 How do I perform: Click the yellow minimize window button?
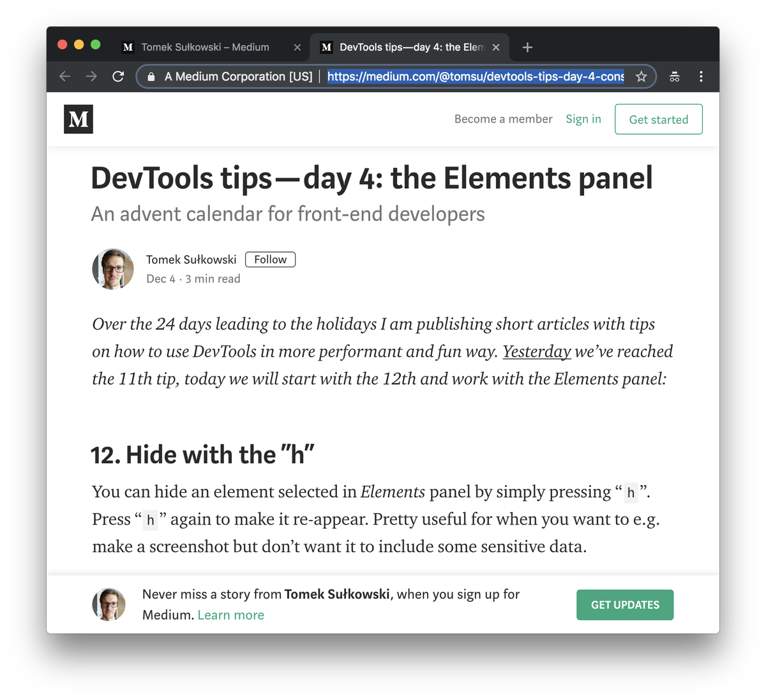click(x=79, y=44)
